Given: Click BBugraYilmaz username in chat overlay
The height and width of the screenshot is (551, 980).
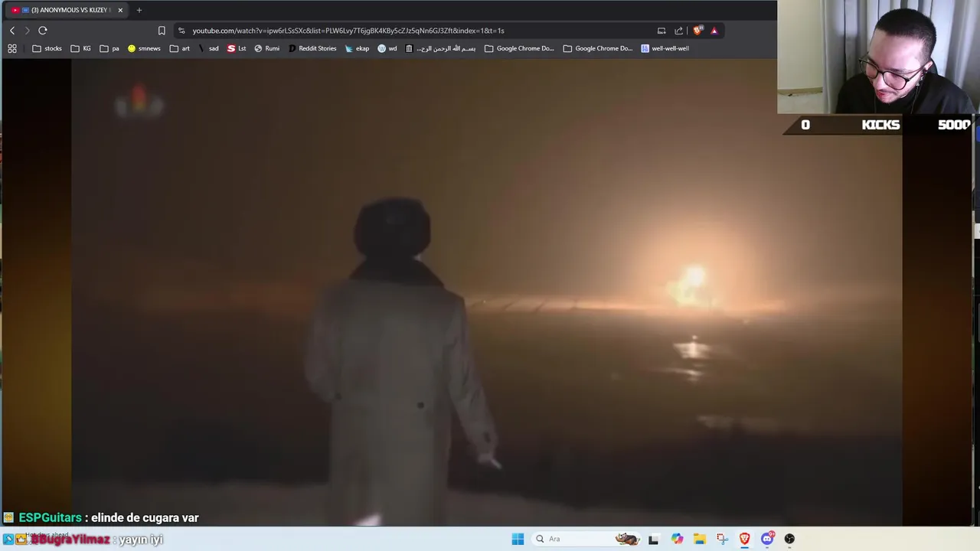Looking at the screenshot, I should 70,540.
